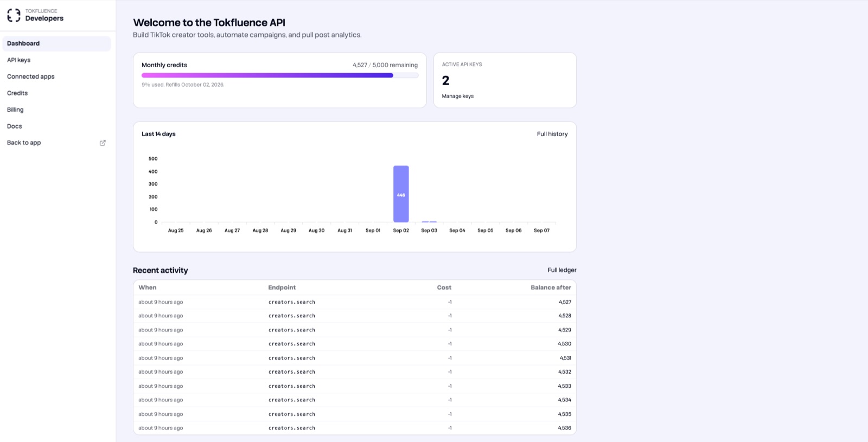Click '9% used. Refills October 02, 2026.' text
The height and width of the screenshot is (442, 868).
(183, 85)
